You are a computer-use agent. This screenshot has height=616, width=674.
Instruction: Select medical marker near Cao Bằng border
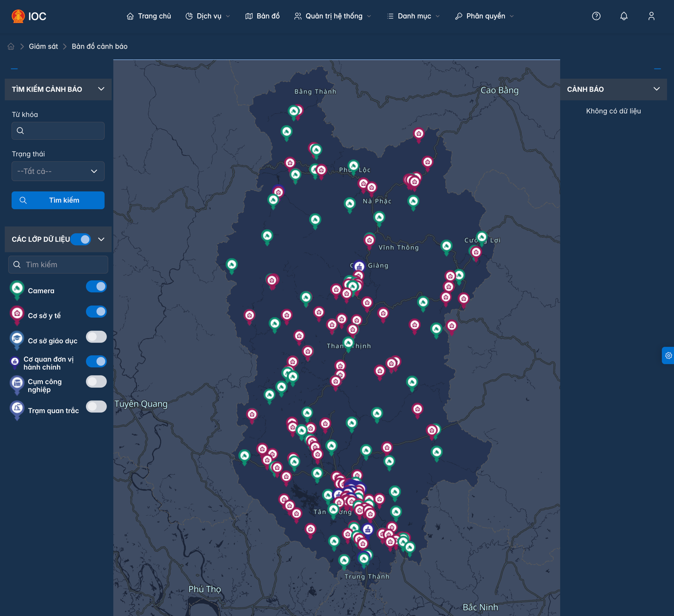(x=419, y=134)
